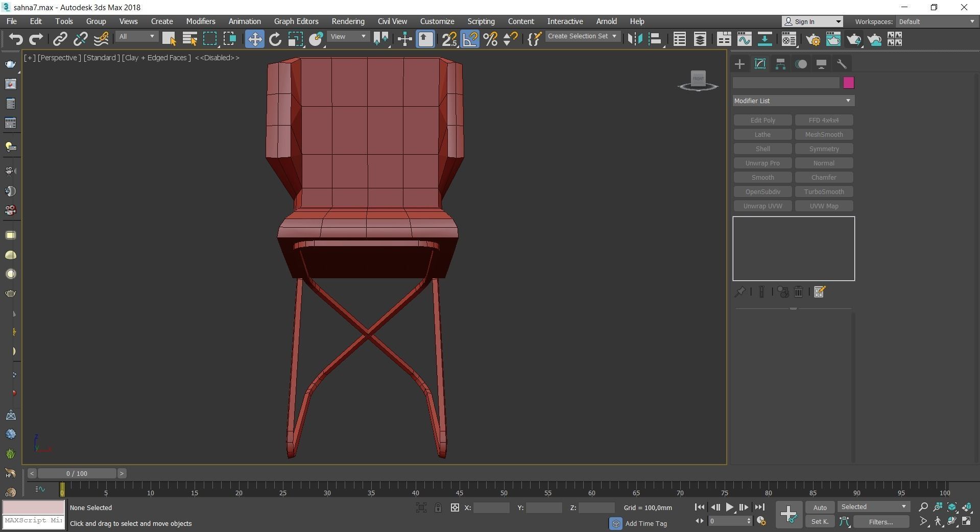980x532 pixels.
Task: Click the Pin Stack icon
Action: (x=739, y=292)
